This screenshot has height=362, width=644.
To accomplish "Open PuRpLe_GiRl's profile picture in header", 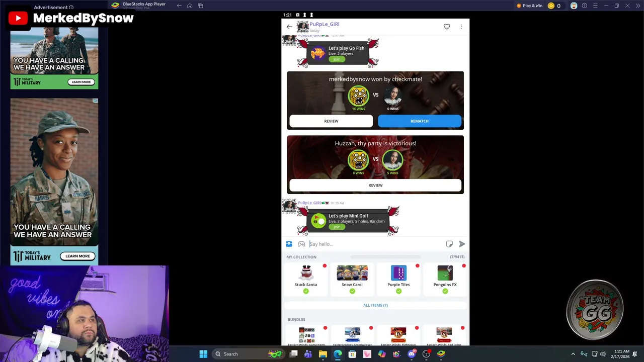I will pos(302,26).
